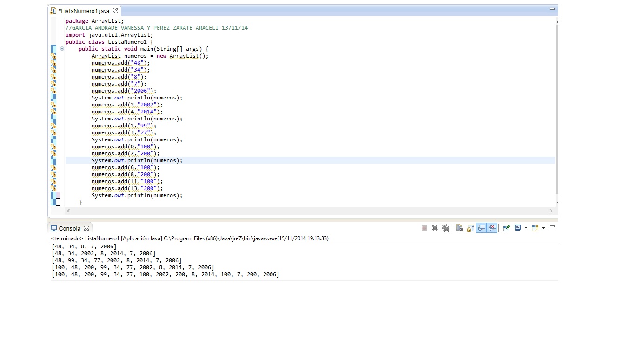Close the ListaNumero1.java tab
Screen dimensions: 635x364
coord(115,10)
